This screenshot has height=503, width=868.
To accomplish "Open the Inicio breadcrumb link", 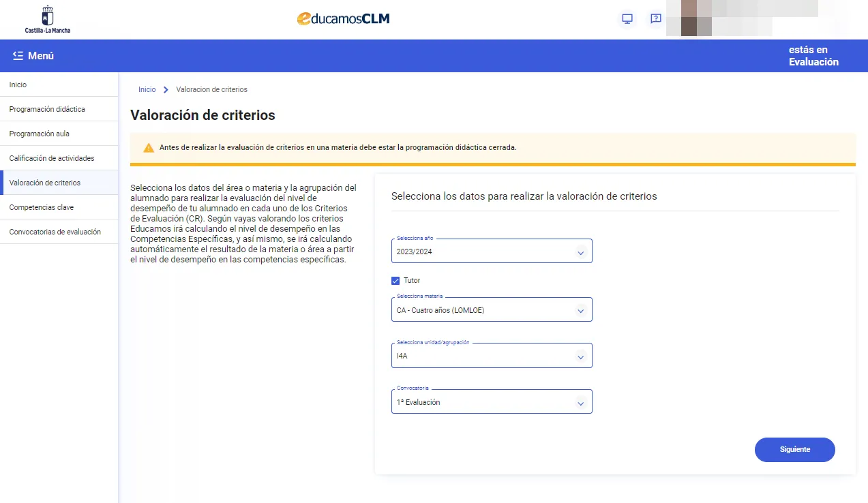I will (x=147, y=89).
